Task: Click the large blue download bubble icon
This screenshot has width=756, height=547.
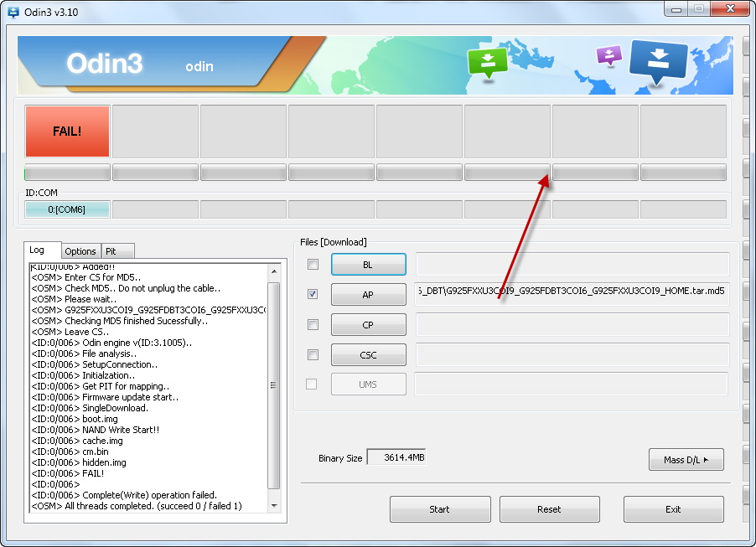Action: tap(658, 63)
